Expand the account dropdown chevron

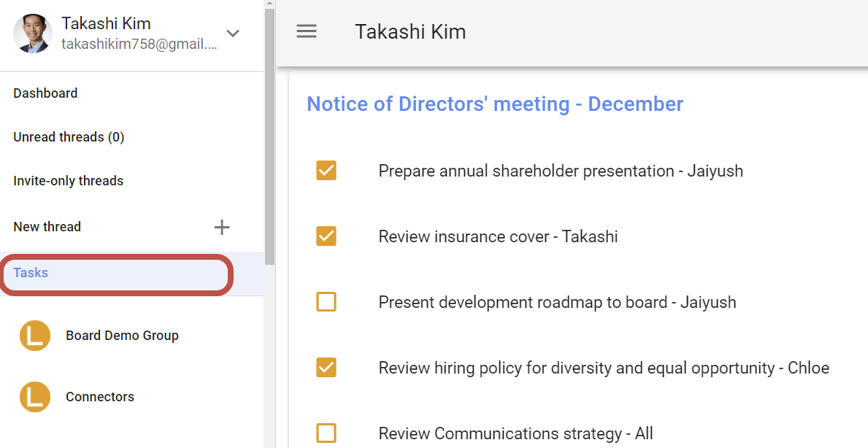(x=233, y=34)
